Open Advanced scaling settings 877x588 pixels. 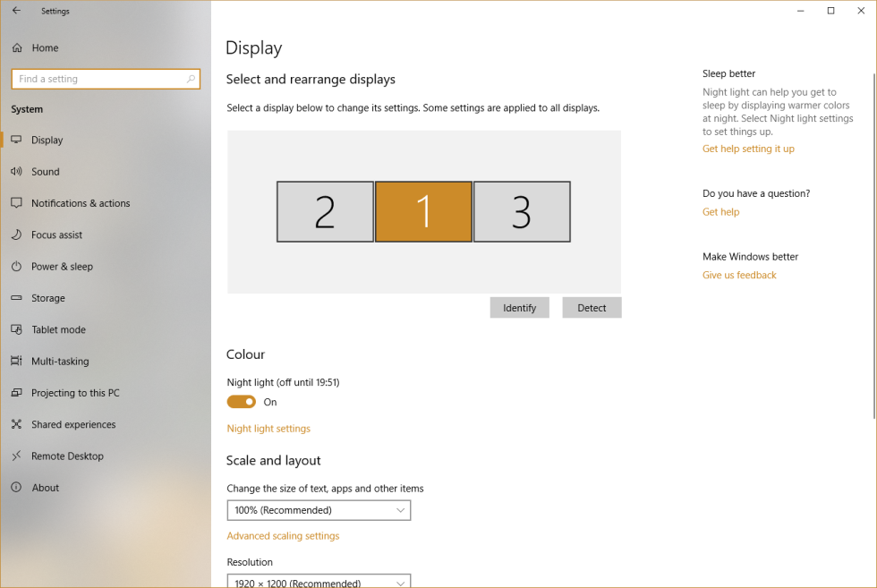[283, 535]
